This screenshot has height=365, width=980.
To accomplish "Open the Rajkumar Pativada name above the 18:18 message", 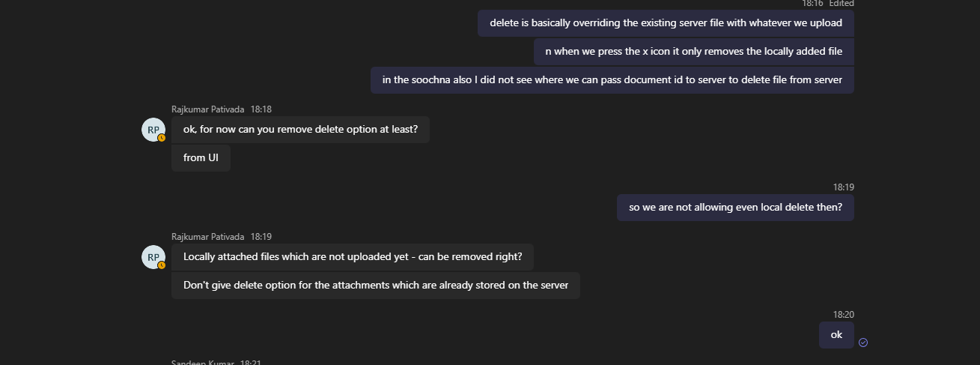I will (x=208, y=109).
